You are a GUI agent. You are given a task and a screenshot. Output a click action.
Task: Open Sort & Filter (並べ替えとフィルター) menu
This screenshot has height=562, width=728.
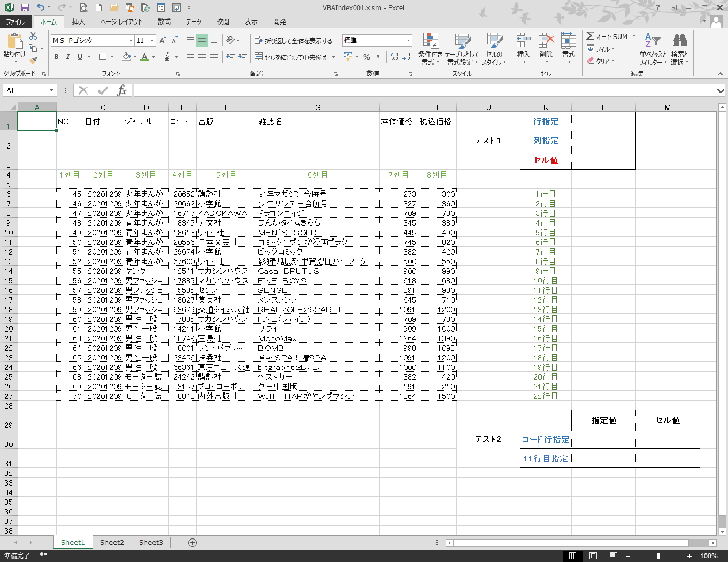(x=653, y=49)
